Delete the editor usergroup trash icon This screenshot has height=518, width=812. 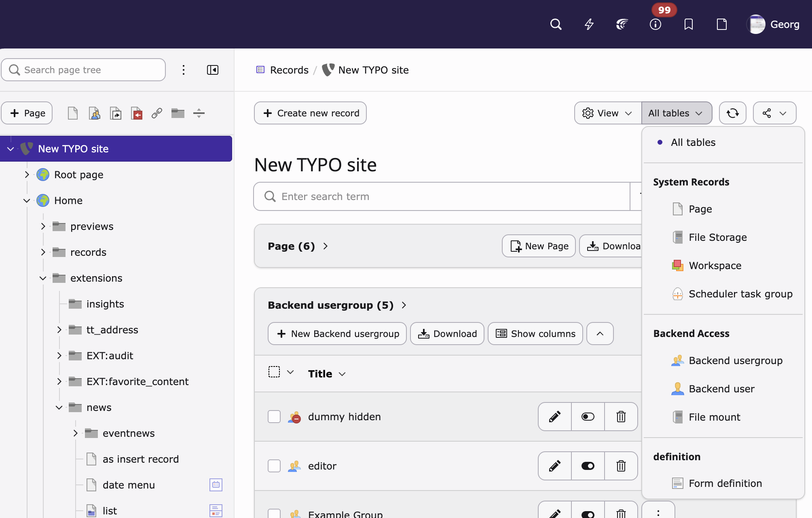pos(621,466)
